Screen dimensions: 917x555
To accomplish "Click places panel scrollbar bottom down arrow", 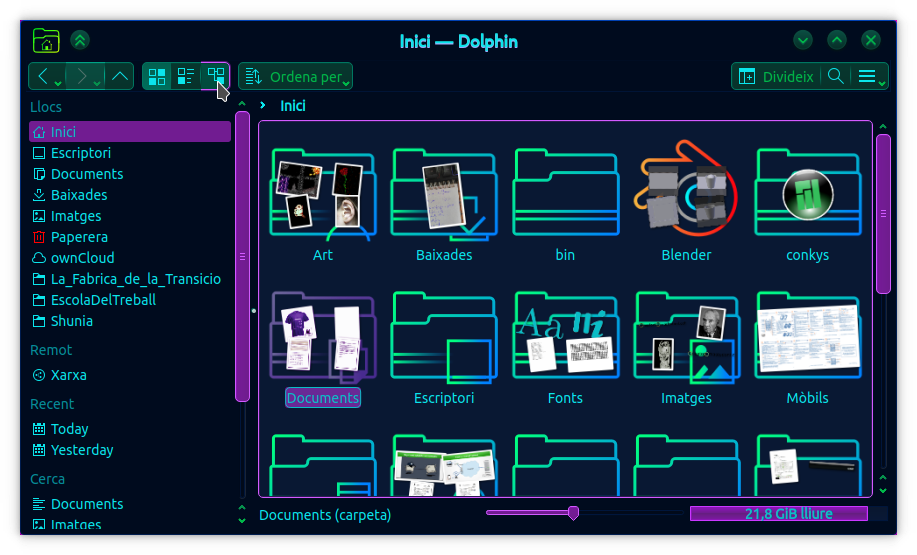I will 242,520.
